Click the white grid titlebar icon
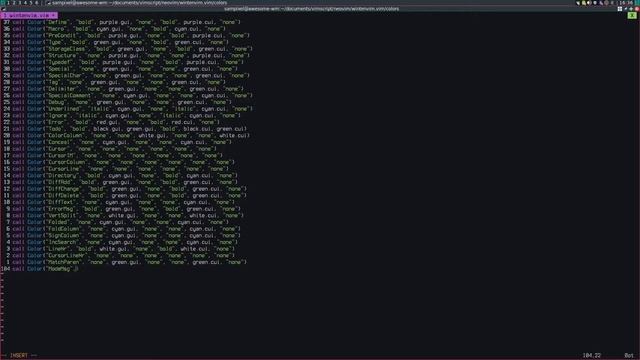640x360 pixels. pos(620,9)
